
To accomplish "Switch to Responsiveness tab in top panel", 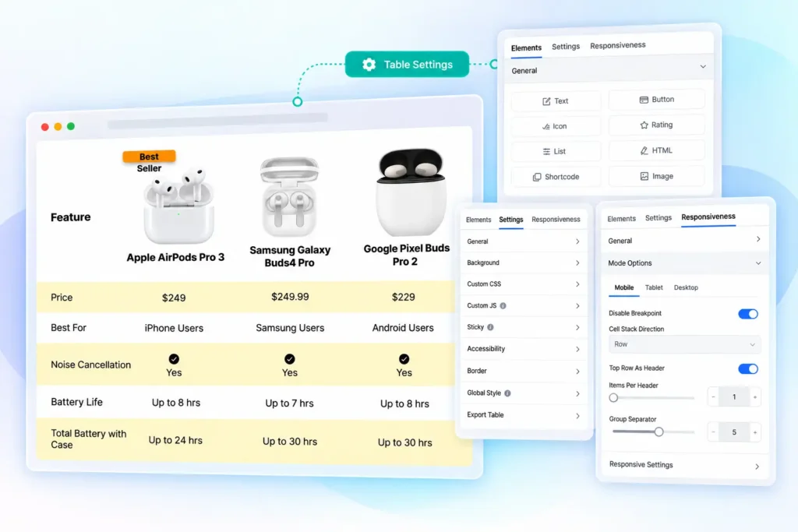I will click(618, 45).
